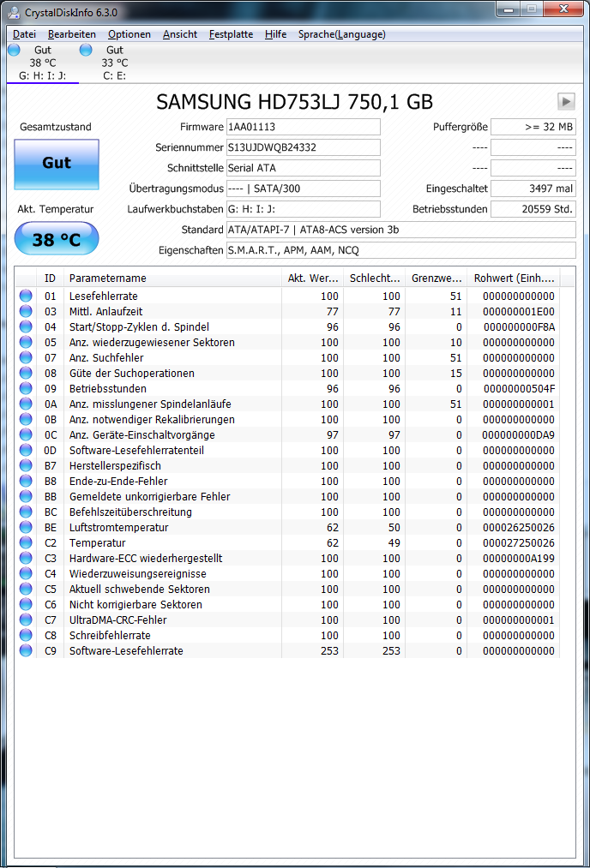Click the SAMSUNG HD753LJ 750,1 GB title
590x868 pixels.
pos(295,101)
